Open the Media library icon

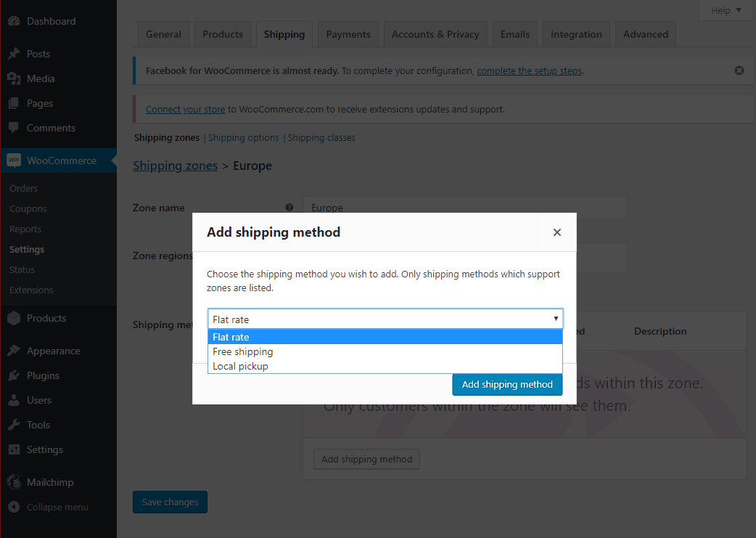pyautogui.click(x=15, y=78)
